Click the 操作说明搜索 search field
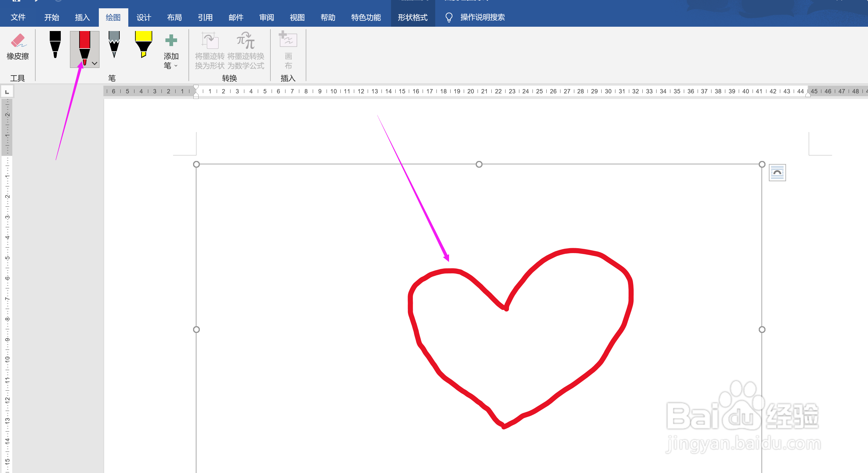Image resolution: width=868 pixels, height=473 pixels. (x=482, y=17)
